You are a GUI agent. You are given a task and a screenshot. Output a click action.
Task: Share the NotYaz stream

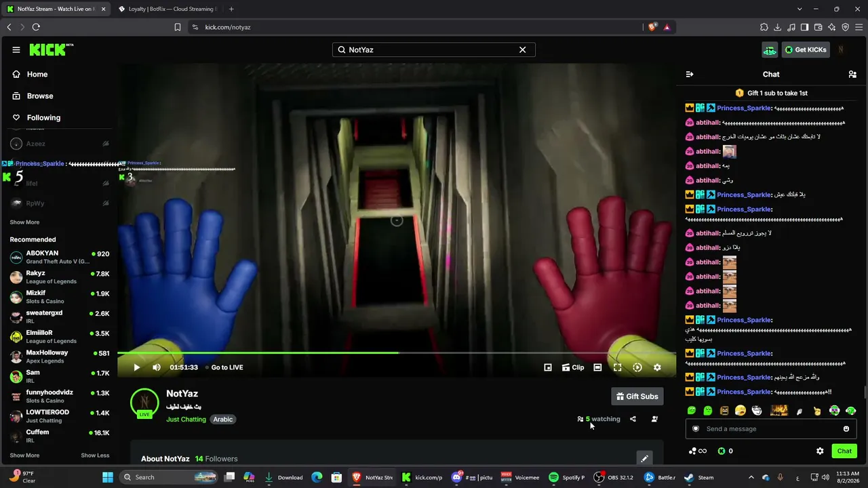[633, 419]
